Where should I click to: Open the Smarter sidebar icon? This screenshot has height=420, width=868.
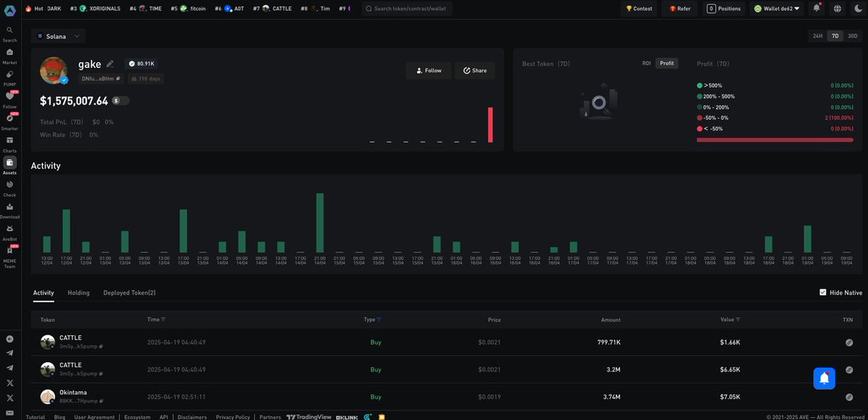[9, 118]
